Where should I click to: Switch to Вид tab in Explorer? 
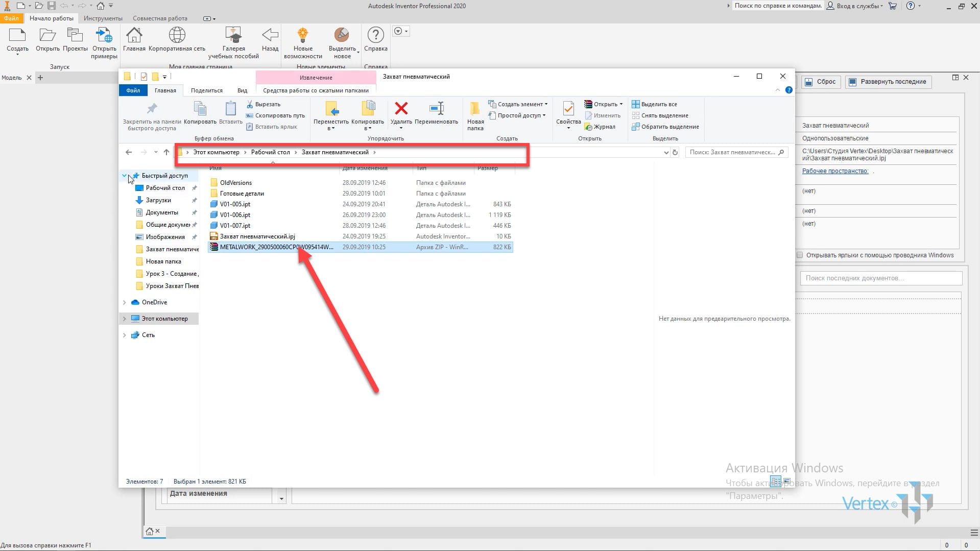click(242, 90)
